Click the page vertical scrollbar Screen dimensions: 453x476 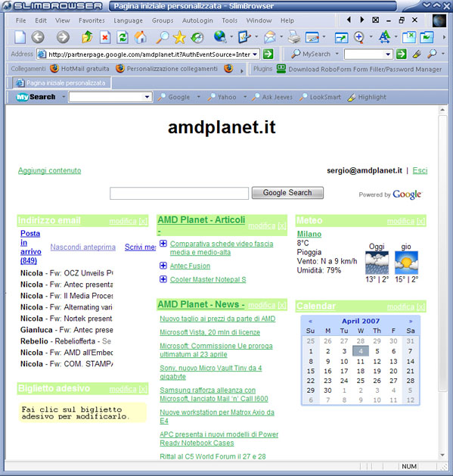[442, 252]
